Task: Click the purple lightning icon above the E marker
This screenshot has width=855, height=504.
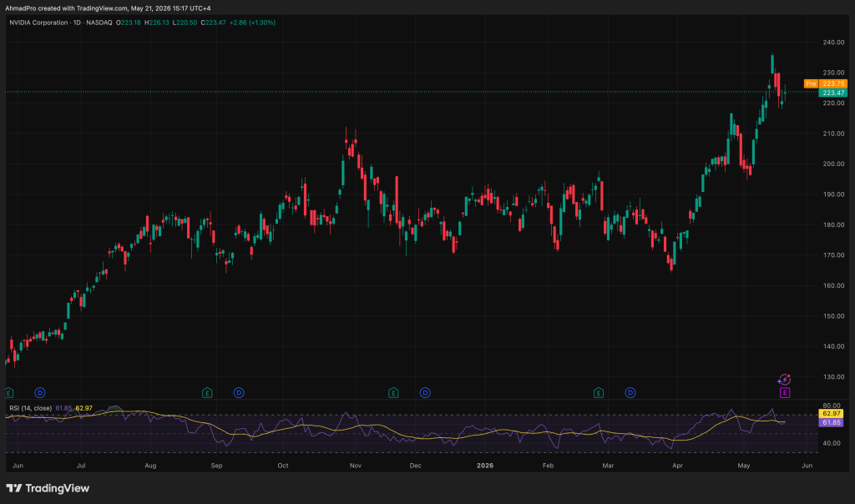Action: 784,380
